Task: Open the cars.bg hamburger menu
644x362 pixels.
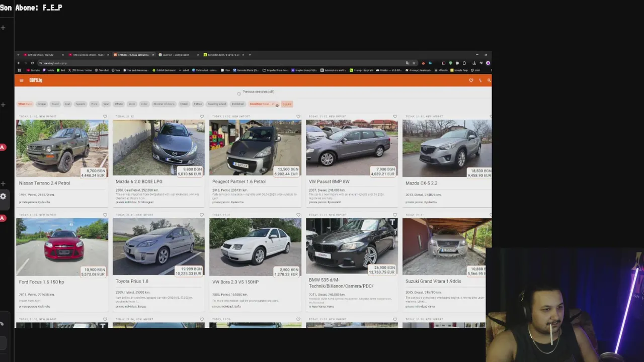Action: click(21, 80)
